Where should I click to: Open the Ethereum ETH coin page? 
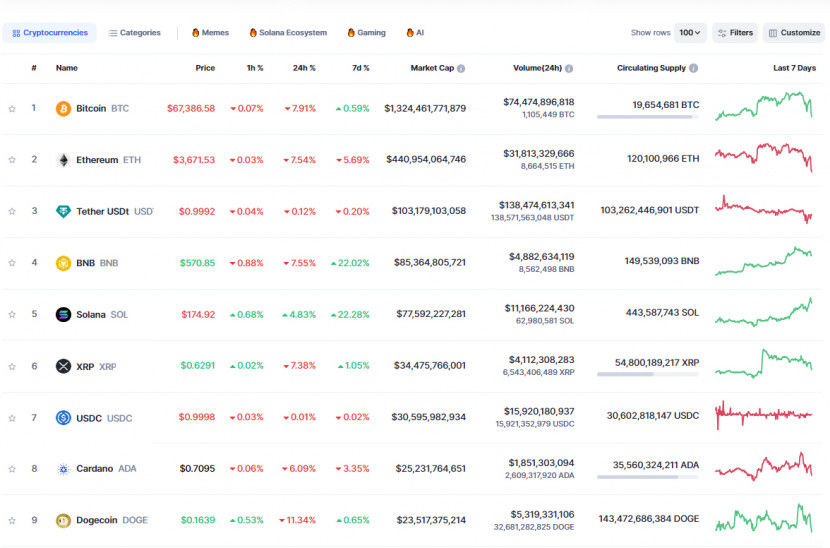(x=109, y=160)
